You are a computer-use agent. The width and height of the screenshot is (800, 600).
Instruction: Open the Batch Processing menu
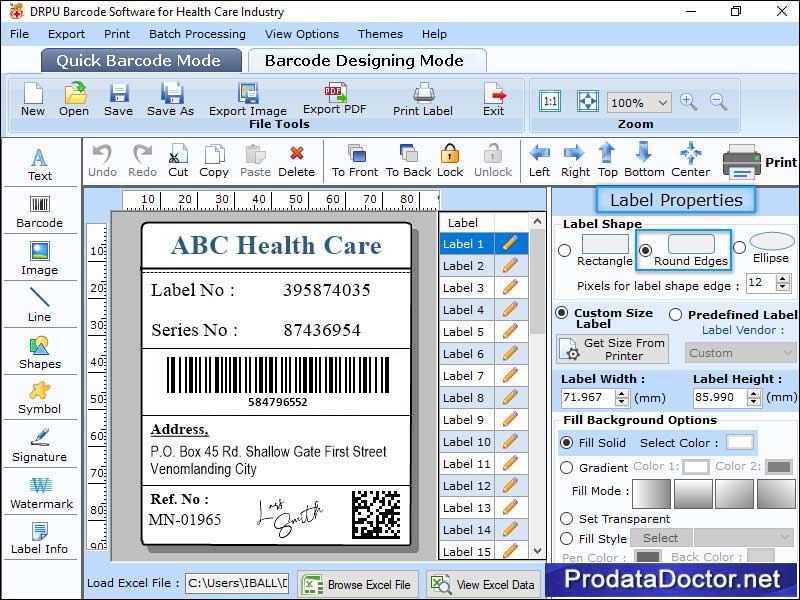[197, 34]
